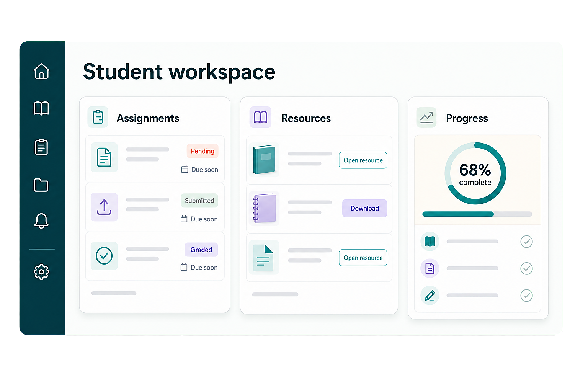Viewport: 588px width, 392px height.
Task: Click the book icon in the Progress list
Action: pyautogui.click(x=430, y=242)
